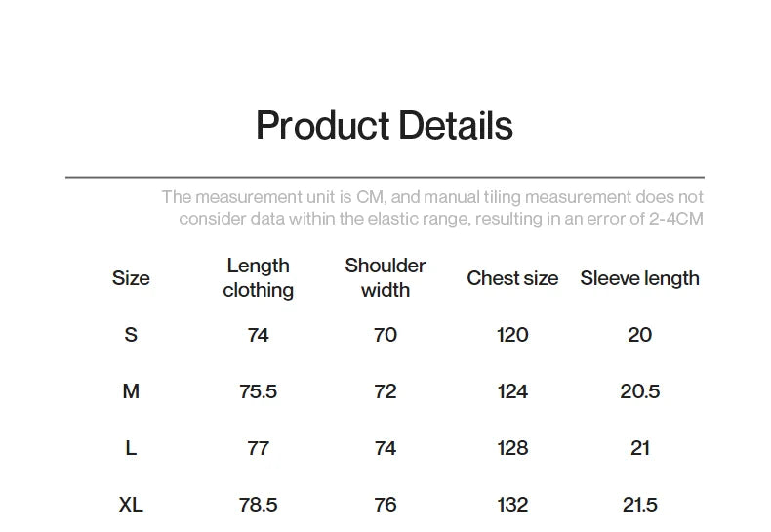Select shoulder width value 70 for S
This screenshot has width=771, height=532.
point(385,335)
